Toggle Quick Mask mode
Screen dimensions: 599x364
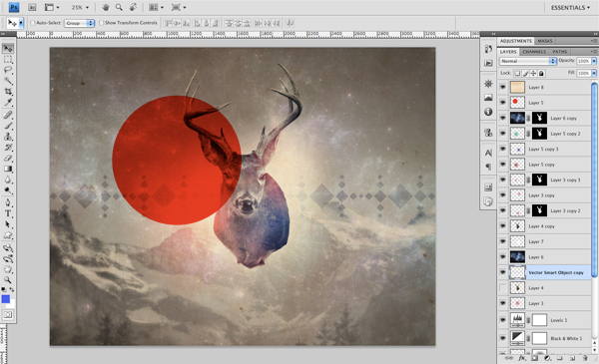pos(8,315)
